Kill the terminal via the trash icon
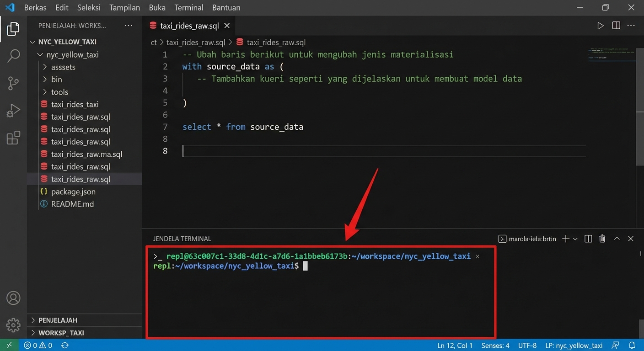Viewport: 644px width, 351px height. pyautogui.click(x=602, y=238)
